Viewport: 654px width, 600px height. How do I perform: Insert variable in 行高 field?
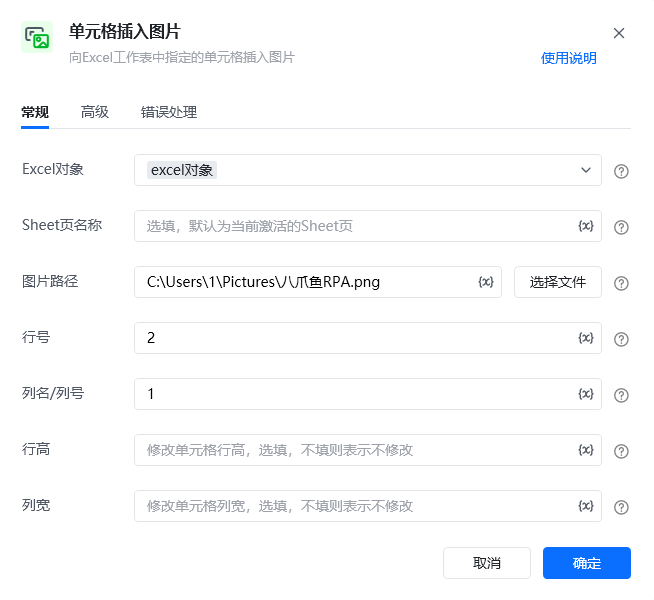(586, 450)
